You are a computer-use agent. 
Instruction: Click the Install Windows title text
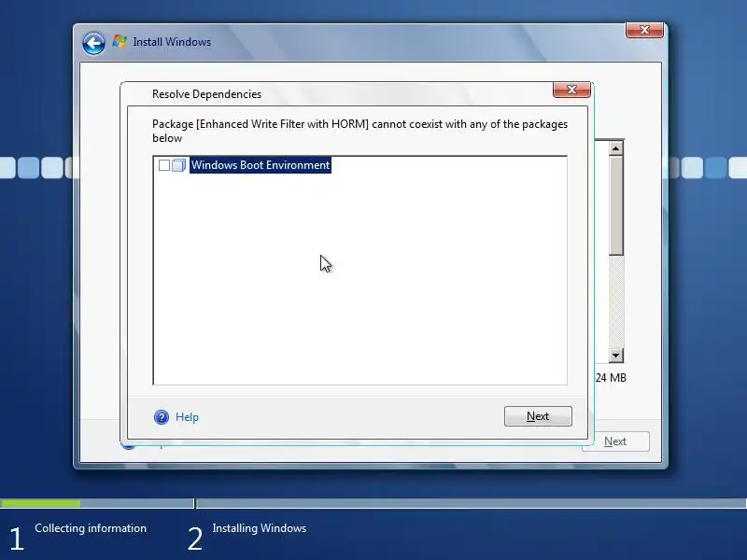coord(172,42)
